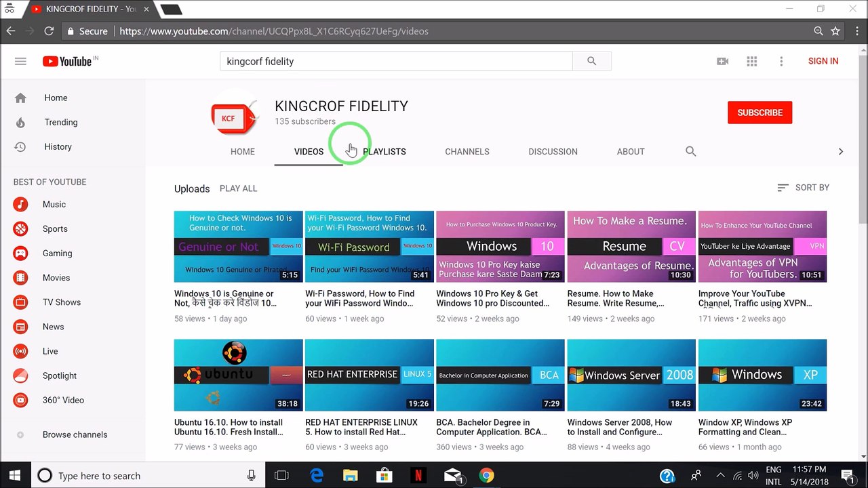Go back with browser back arrow
The width and height of the screenshot is (868, 488).
click(x=11, y=31)
